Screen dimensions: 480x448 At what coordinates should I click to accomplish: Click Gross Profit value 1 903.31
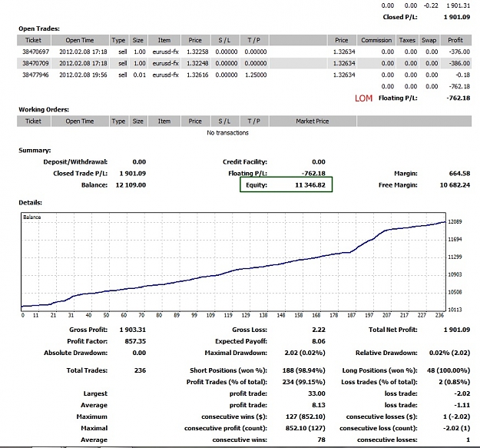coord(133,330)
